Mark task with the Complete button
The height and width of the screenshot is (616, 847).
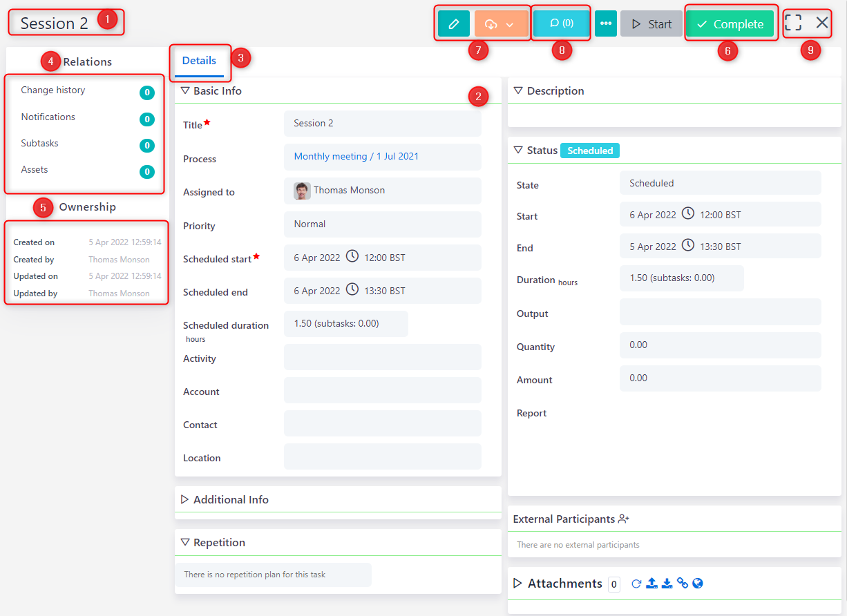click(730, 24)
